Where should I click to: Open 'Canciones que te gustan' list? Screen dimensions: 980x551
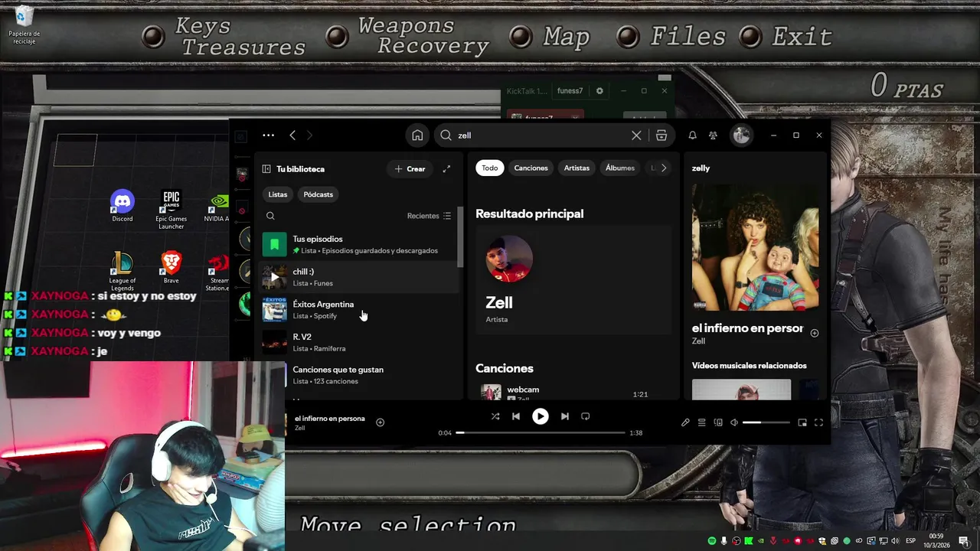[x=360, y=375]
